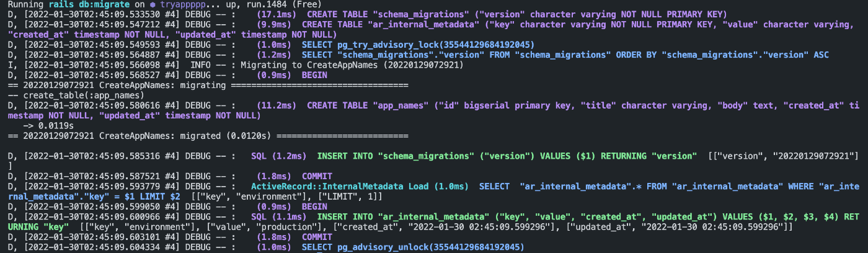868x253 pixels.
Task: Click 'SELECT pg_advisory_unlock(35544129684192045)' text
Action: pos(412,247)
